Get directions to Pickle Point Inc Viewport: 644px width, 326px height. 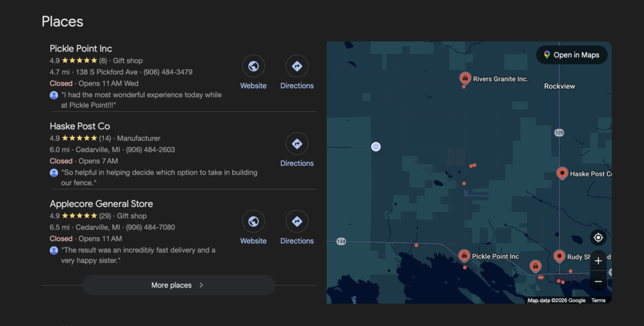coord(297,67)
